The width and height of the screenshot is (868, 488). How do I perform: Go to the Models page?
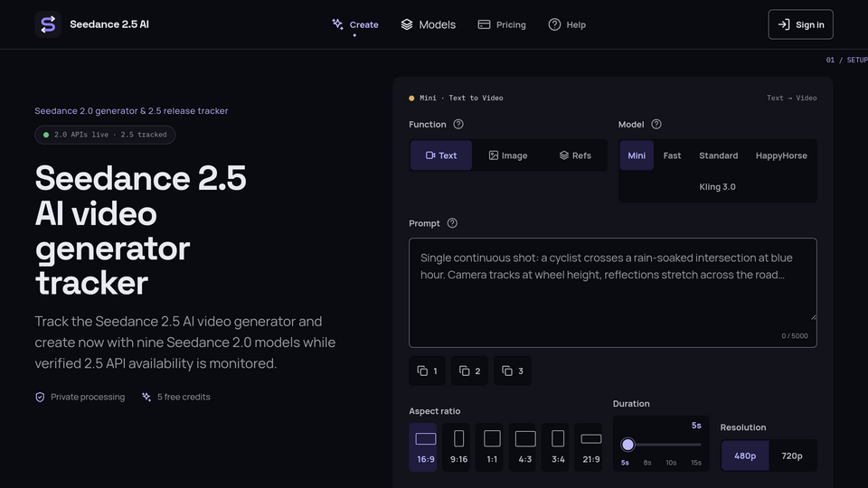[x=428, y=24]
